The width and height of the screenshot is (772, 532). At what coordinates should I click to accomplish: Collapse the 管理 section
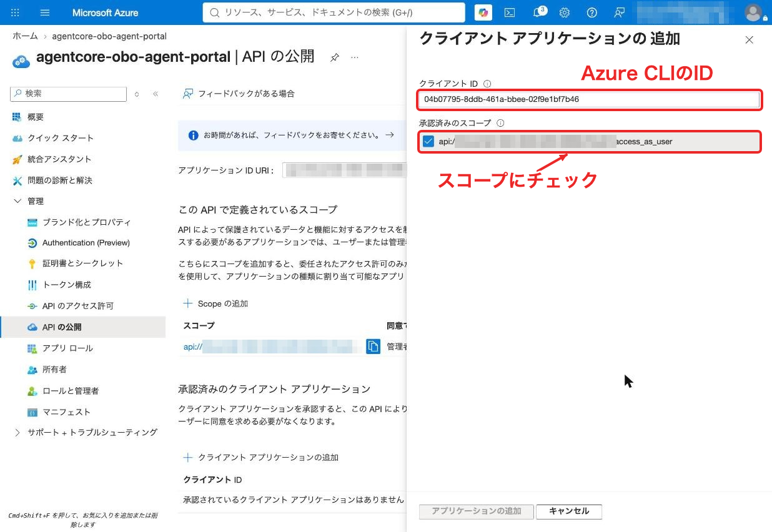coord(17,201)
